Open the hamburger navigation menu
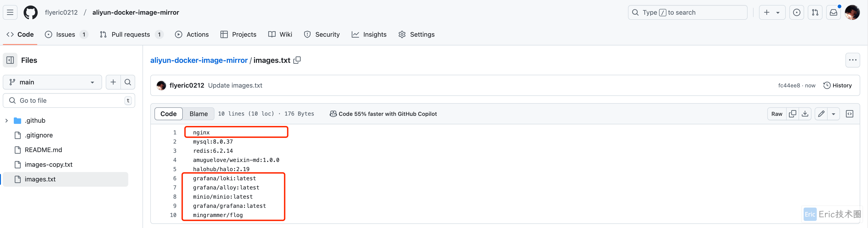 coord(10,12)
